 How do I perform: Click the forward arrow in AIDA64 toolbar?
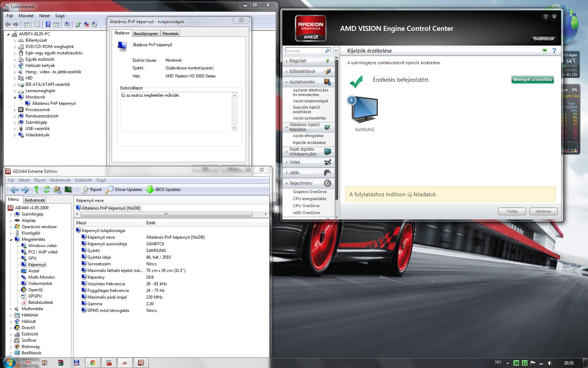coord(25,190)
